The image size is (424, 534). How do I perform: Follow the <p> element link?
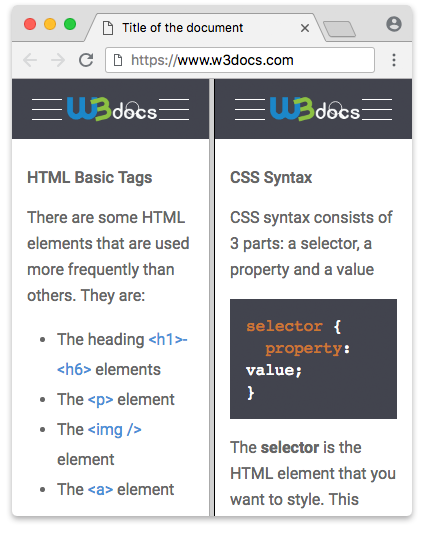[x=100, y=399]
